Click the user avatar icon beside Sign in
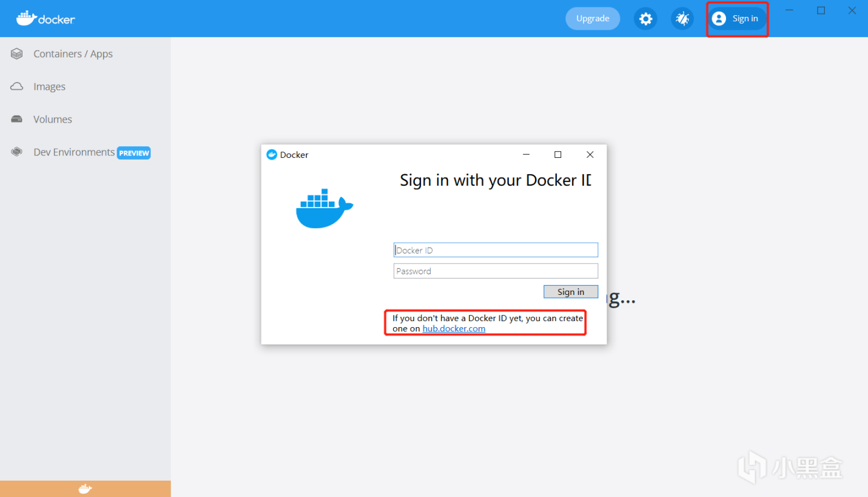Image resolution: width=868 pixels, height=497 pixels. click(719, 19)
